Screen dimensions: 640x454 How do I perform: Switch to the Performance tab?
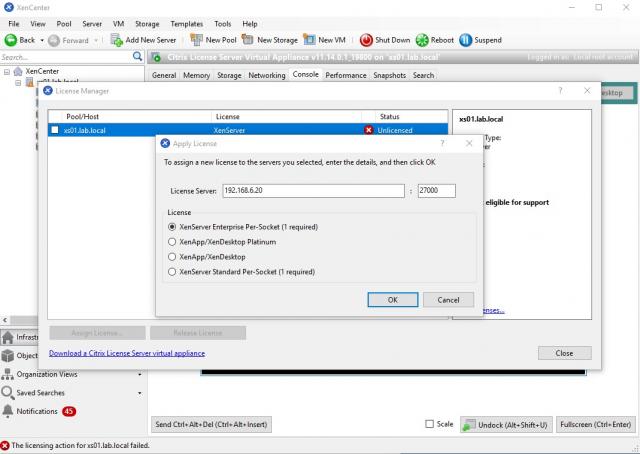pyautogui.click(x=346, y=75)
